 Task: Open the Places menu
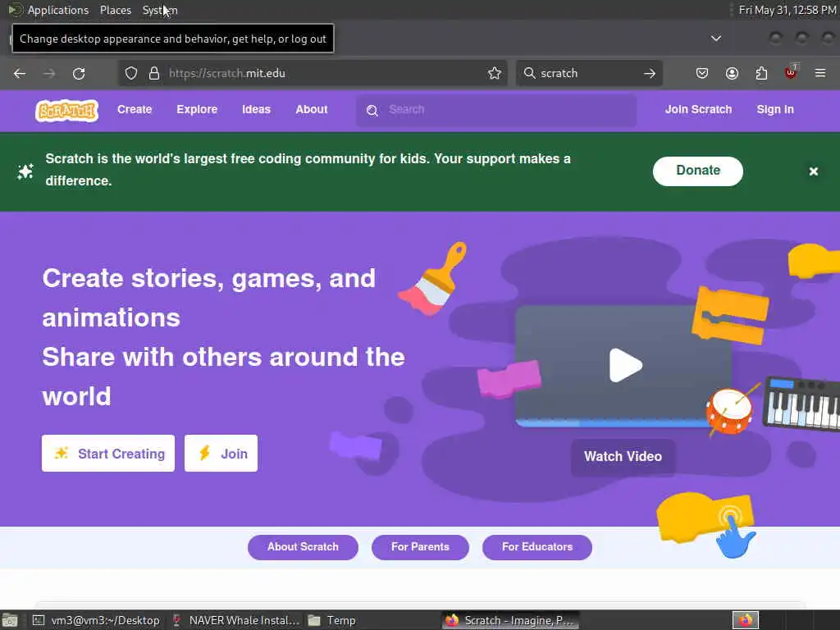click(115, 10)
